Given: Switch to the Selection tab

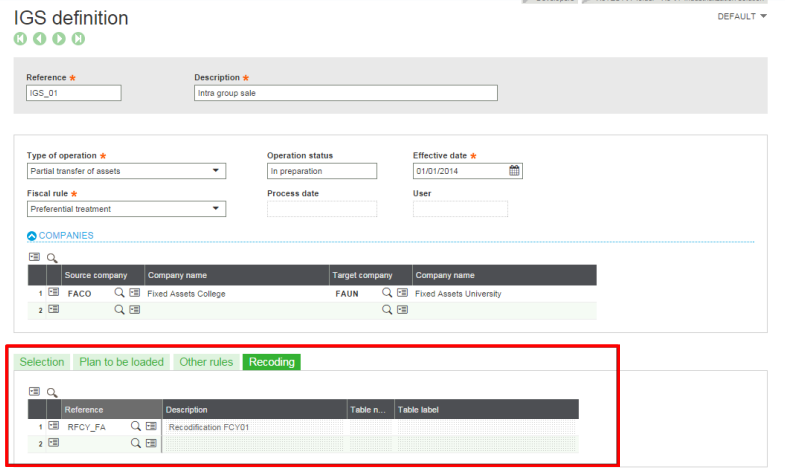Looking at the screenshot, I should click(x=42, y=362).
